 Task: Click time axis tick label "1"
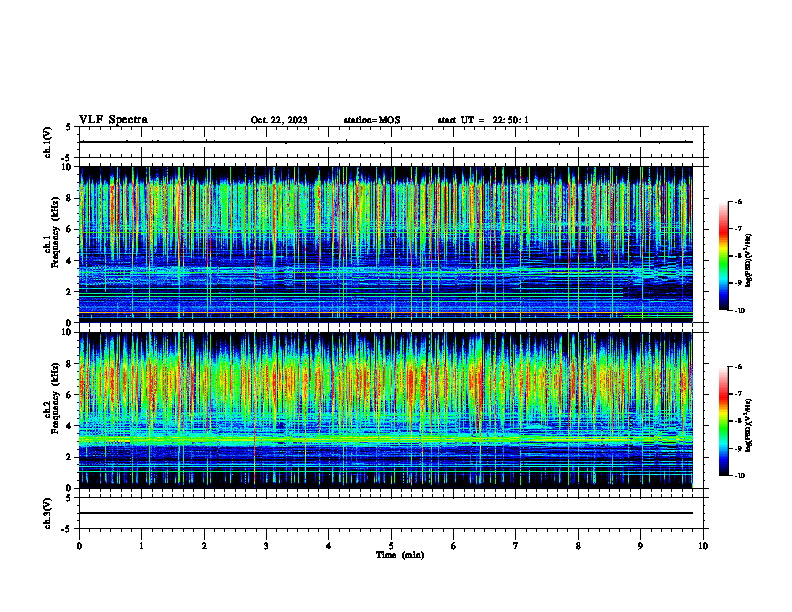click(142, 546)
